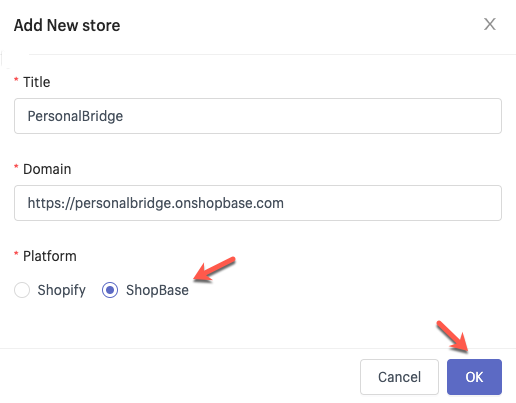Click the Domain field label
516x403 pixels.
[47, 169]
